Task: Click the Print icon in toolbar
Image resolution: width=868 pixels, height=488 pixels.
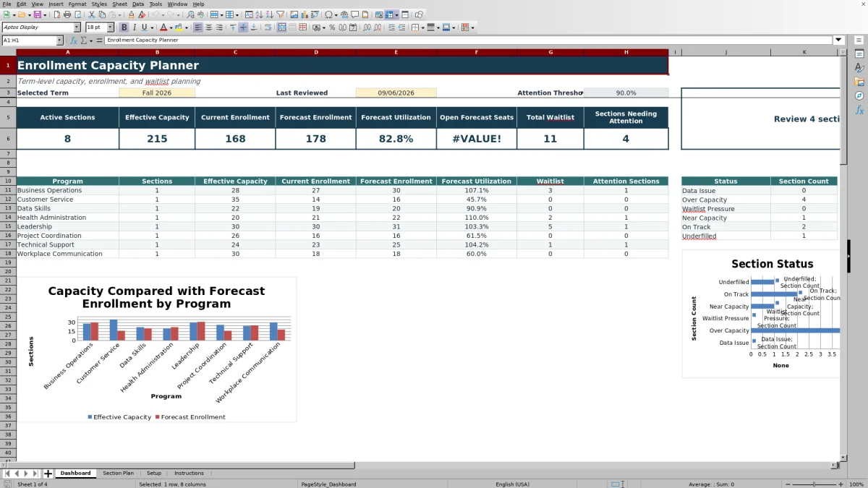Action: tap(67, 14)
